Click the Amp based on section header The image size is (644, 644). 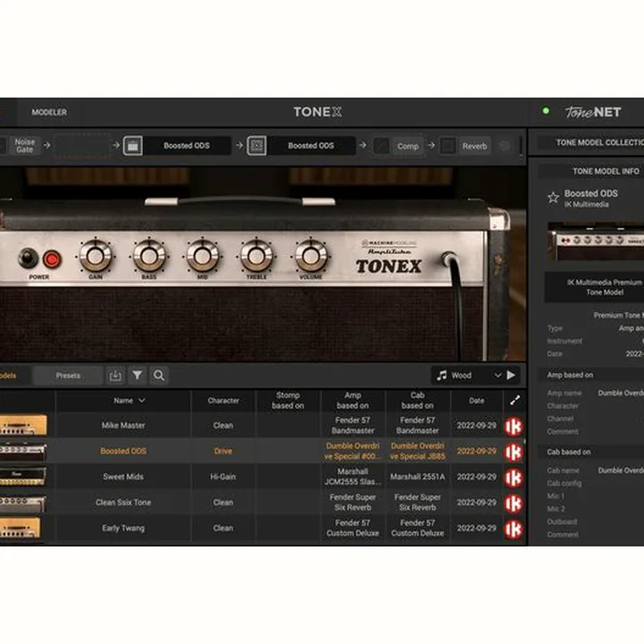591,375
